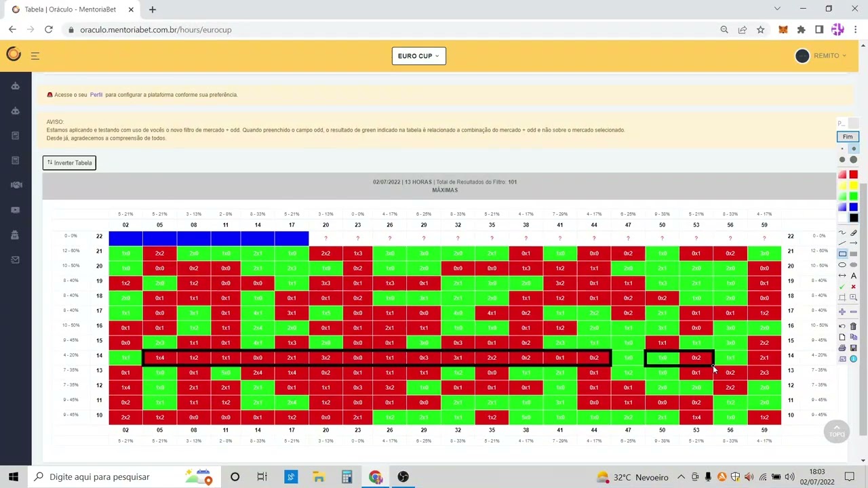Open Chrome extensions puzzle icon
Image resolution: width=868 pixels, height=488 pixels.
point(801,30)
